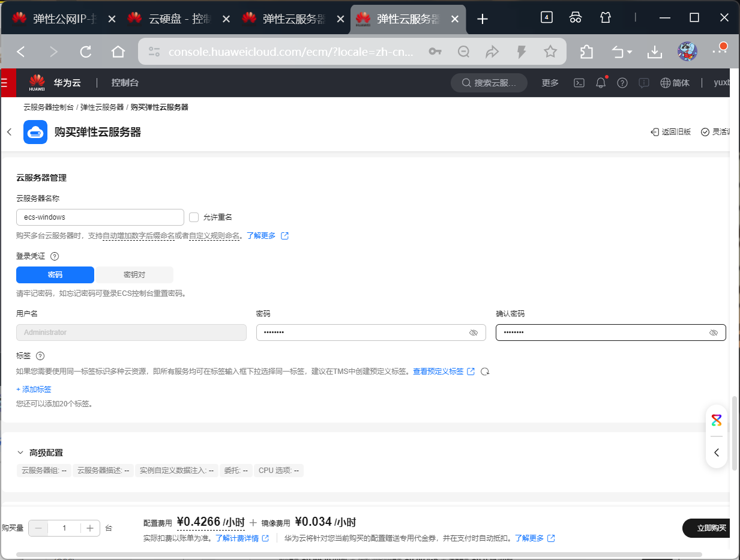Collapse the floating side panel arrow
This screenshot has height=560, width=740.
(x=717, y=453)
